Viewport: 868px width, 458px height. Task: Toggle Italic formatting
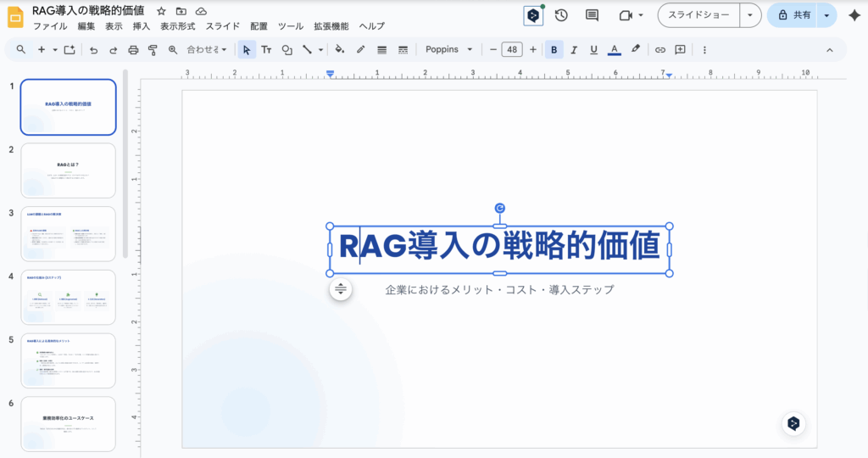574,50
